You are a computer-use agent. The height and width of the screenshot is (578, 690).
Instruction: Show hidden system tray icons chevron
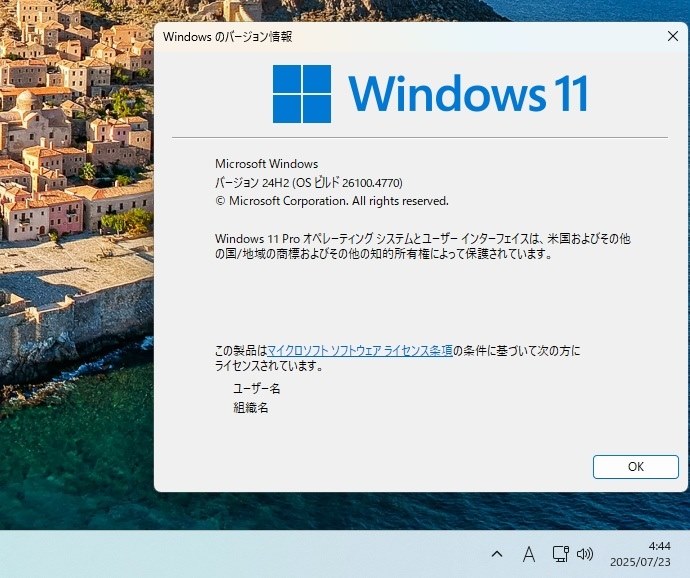(x=497, y=554)
